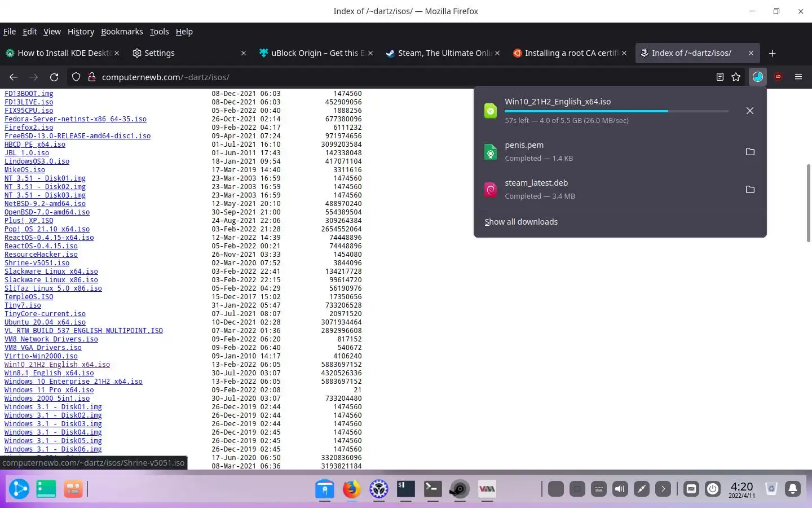Screen dimensions: 812x508
Task: Close the Steam tab
Action: tap(497, 53)
